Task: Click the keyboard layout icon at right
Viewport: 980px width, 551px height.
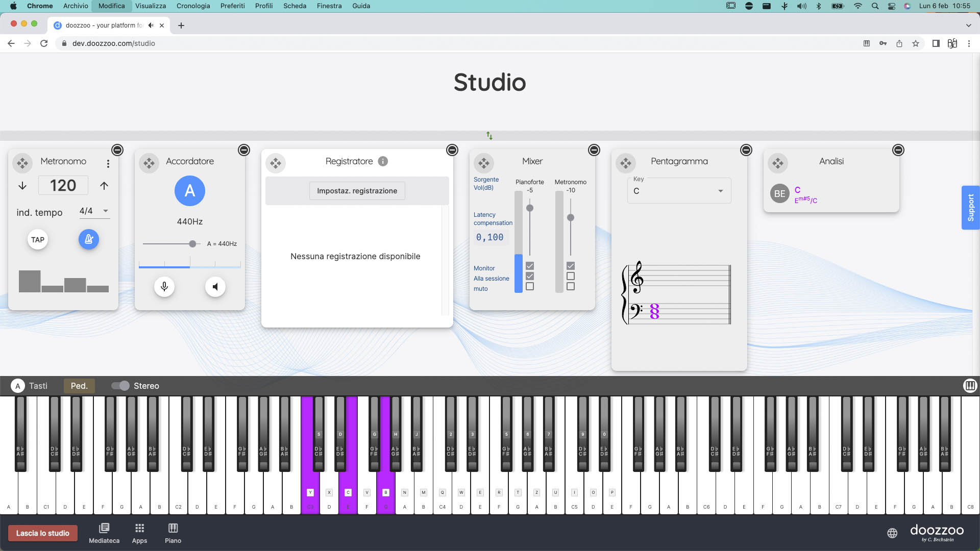Action: 970,386
